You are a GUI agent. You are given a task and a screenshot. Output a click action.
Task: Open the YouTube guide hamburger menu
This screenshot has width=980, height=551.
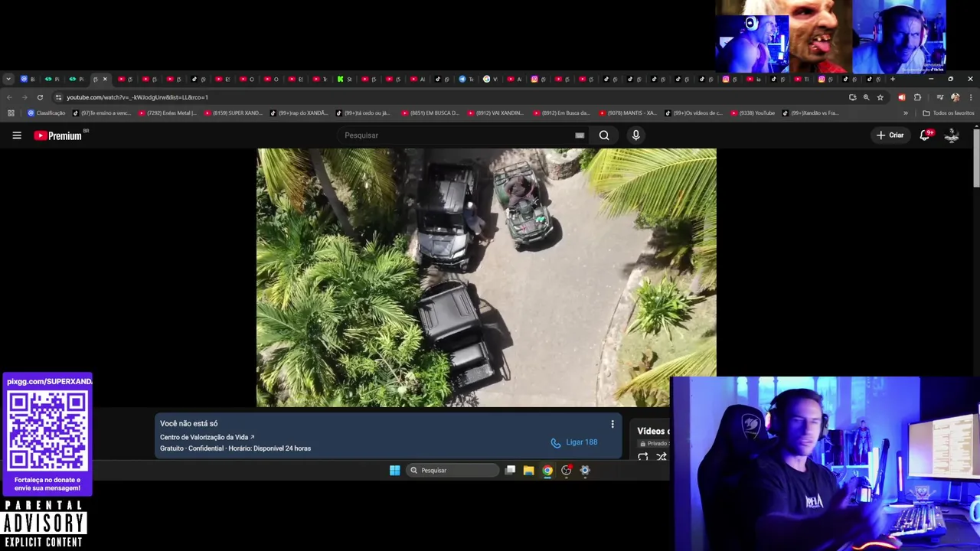[x=17, y=135]
